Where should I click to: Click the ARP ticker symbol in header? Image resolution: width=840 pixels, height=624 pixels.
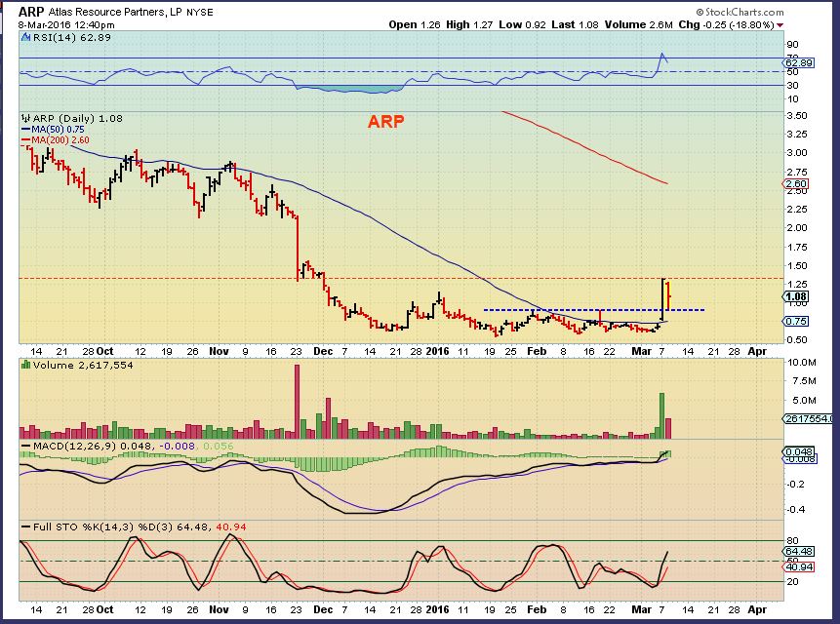[31, 13]
